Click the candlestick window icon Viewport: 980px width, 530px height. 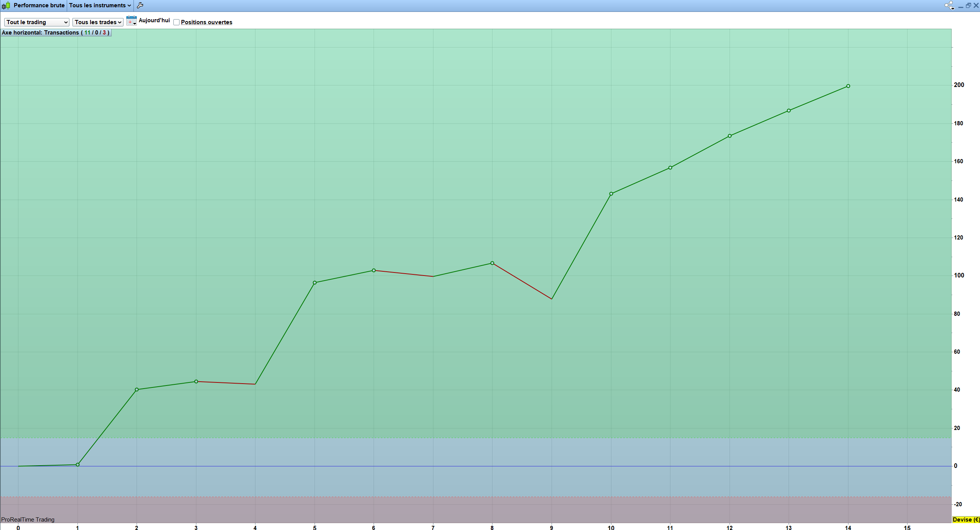tap(6, 5)
